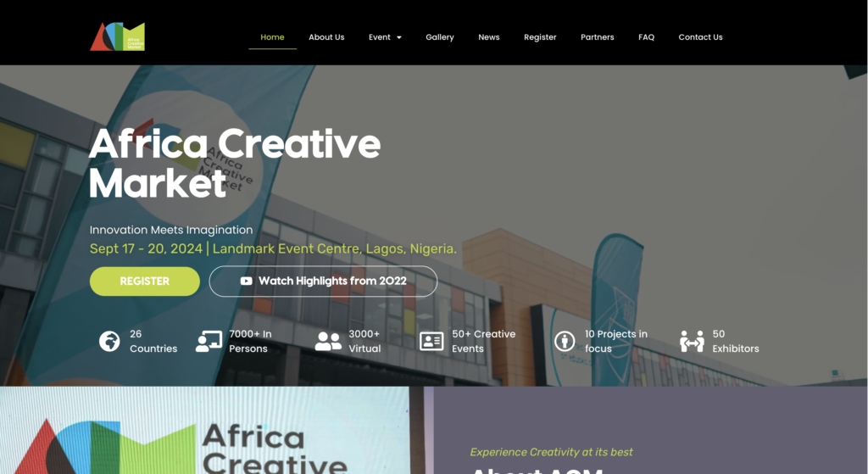Click the globe icon beside 26 Countries
The width and height of the screenshot is (868, 474).
pos(109,341)
